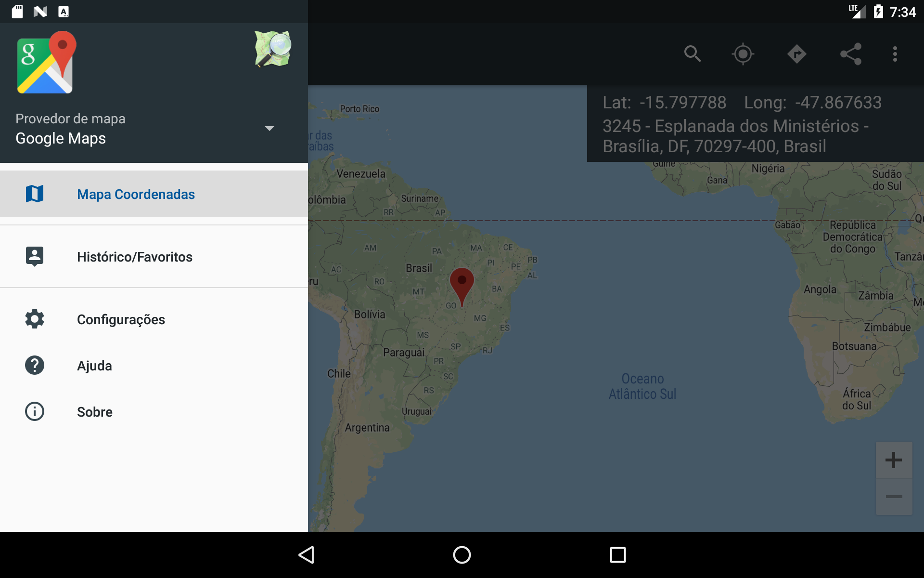Tap the Android home circle button
This screenshot has width=924, height=578.
(462, 555)
